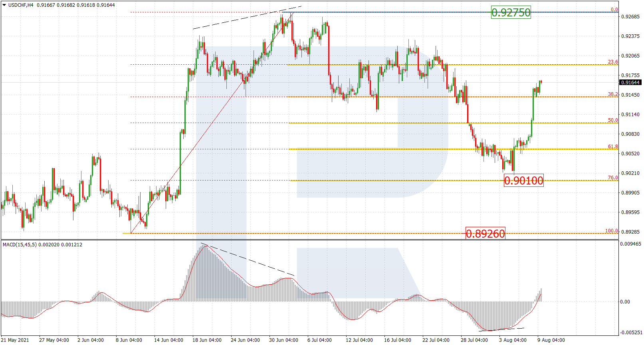
Task: Click the MACD scale value 0.009465
Action: click(x=631, y=244)
